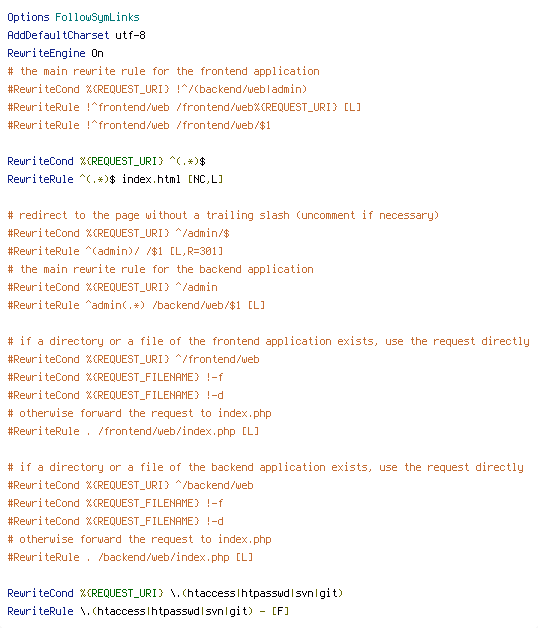Click the trailing slash redirect comment

pyautogui.click(x=223, y=215)
